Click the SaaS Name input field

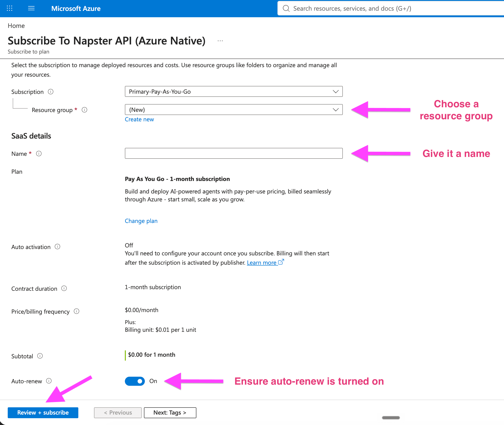point(233,154)
